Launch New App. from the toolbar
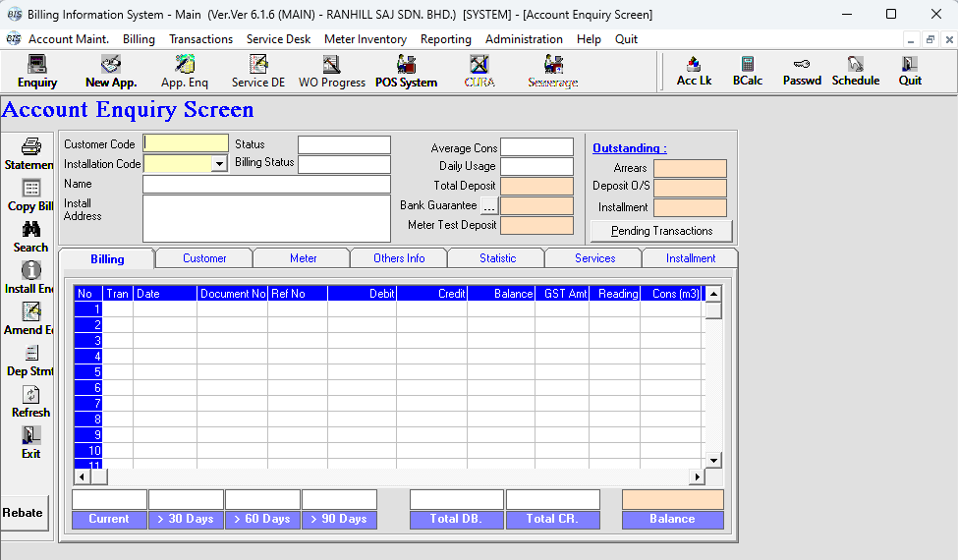 tap(111, 72)
